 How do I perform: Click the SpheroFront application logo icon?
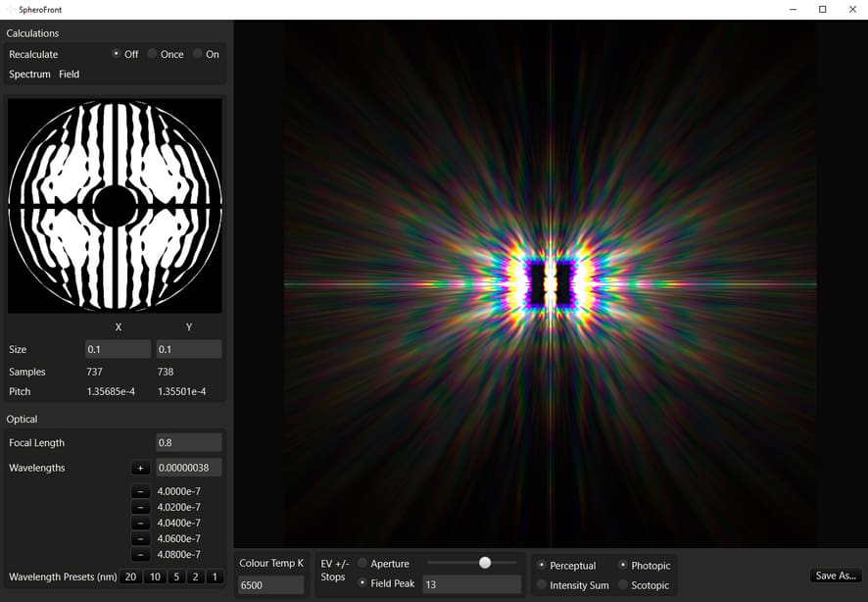click(11, 10)
